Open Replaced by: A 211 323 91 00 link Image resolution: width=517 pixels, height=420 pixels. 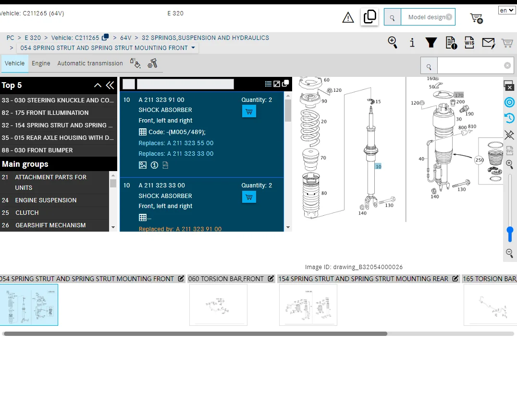(x=180, y=229)
